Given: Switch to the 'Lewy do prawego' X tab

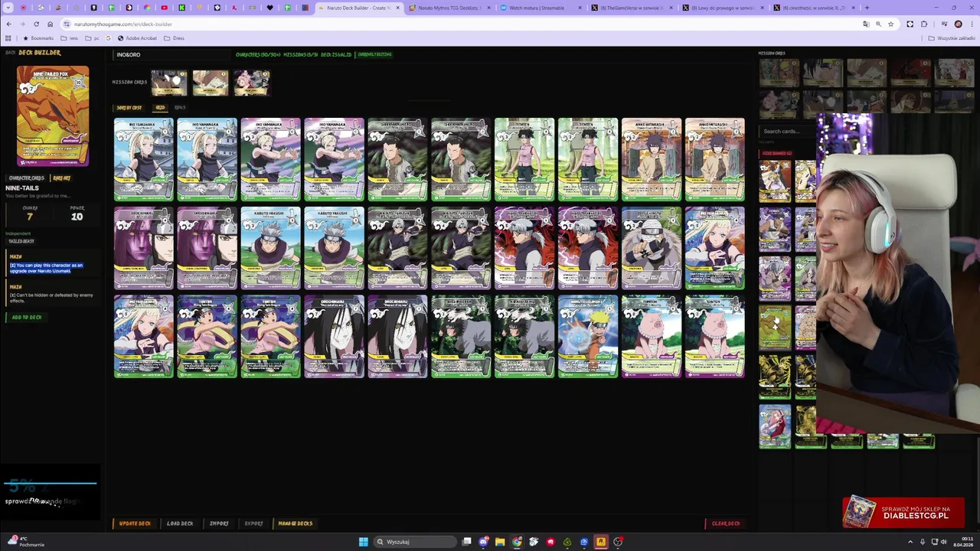Looking at the screenshot, I should coord(723,8).
